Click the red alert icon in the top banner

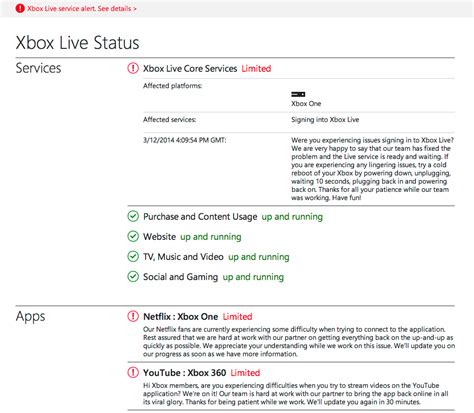click(20, 8)
